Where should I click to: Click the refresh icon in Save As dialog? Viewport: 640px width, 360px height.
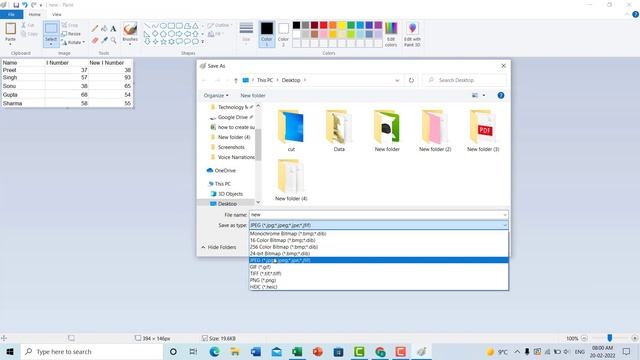pos(411,80)
